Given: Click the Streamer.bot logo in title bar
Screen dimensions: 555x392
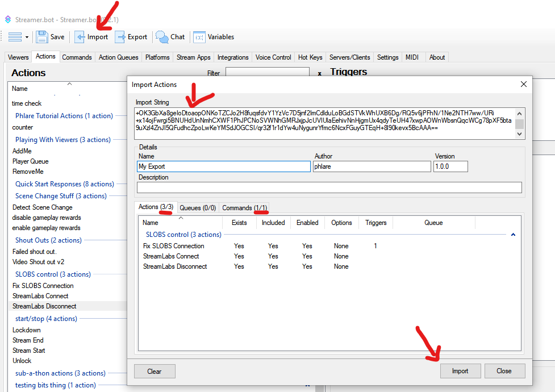Looking at the screenshot, I should pyautogui.click(x=8, y=20).
